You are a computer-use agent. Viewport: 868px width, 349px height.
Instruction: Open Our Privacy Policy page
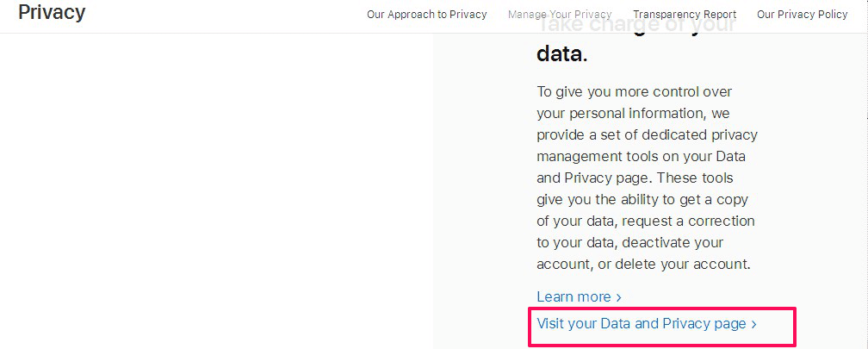[802, 15]
